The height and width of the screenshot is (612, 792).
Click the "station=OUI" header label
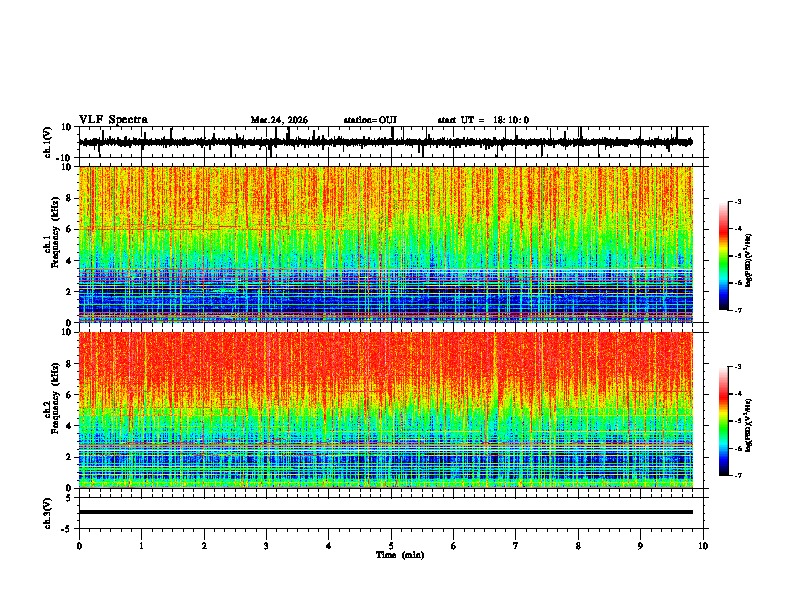click(370, 120)
